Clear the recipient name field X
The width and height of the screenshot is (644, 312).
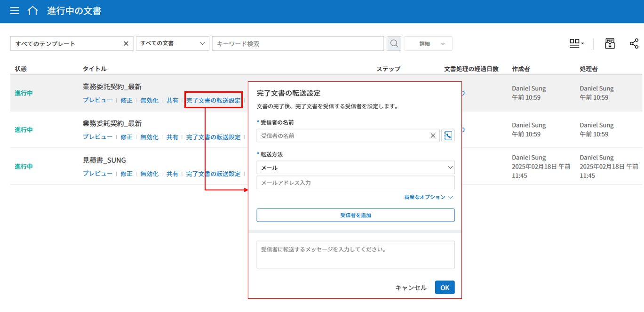point(433,136)
